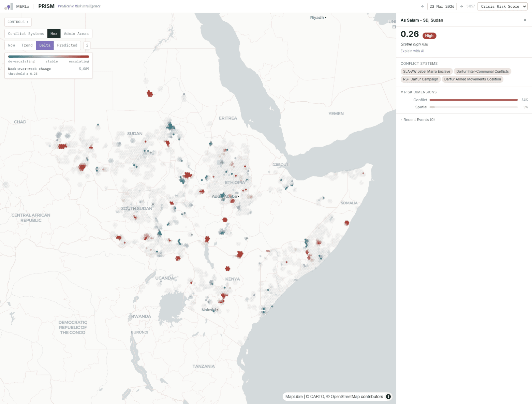Click the de-escalating to escalating gradient legend
Screen dimensions: 532x404
pyautogui.click(x=49, y=56)
